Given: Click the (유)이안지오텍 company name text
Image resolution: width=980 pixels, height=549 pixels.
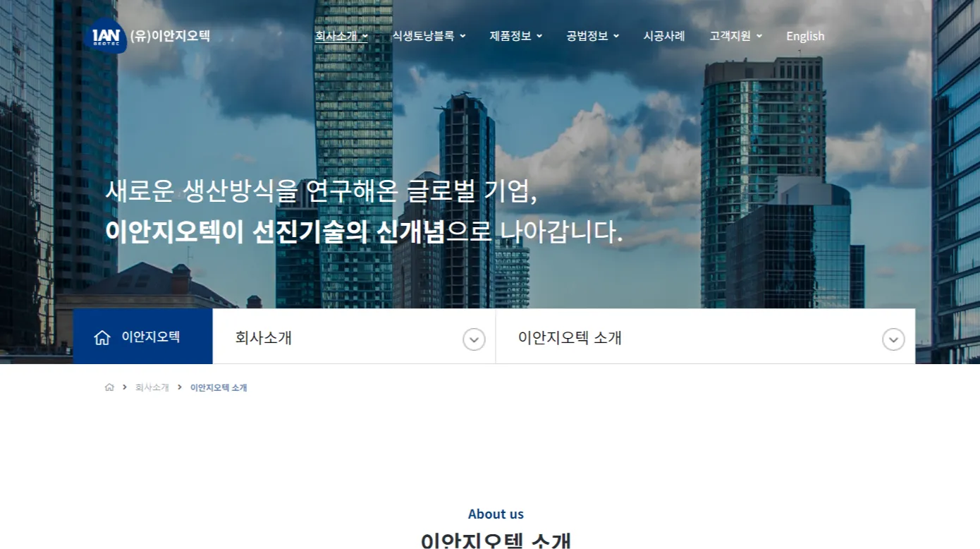Looking at the screenshot, I should [x=170, y=36].
